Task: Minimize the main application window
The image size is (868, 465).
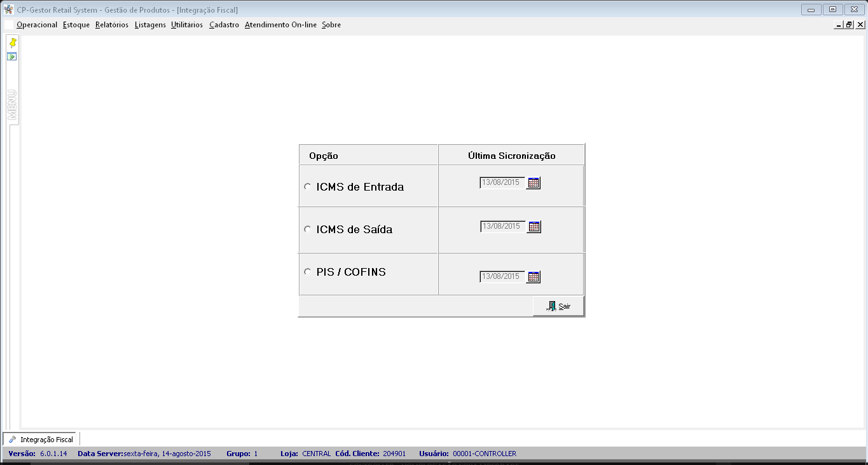Action: click(811, 10)
